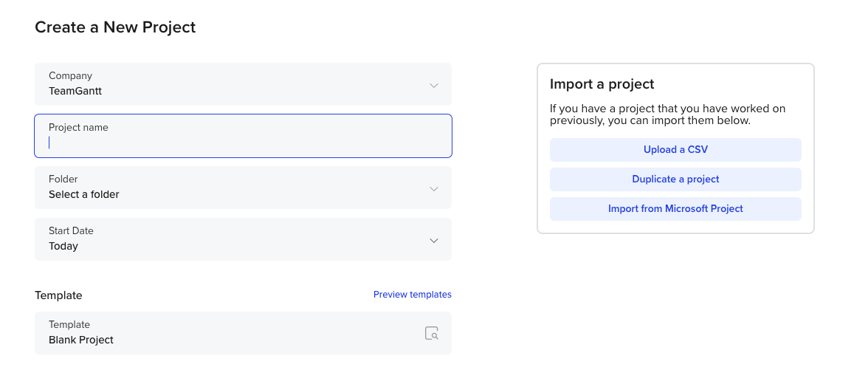Viewport: 868px width, 370px height.
Task: Open the Preview templates link
Action: click(412, 295)
